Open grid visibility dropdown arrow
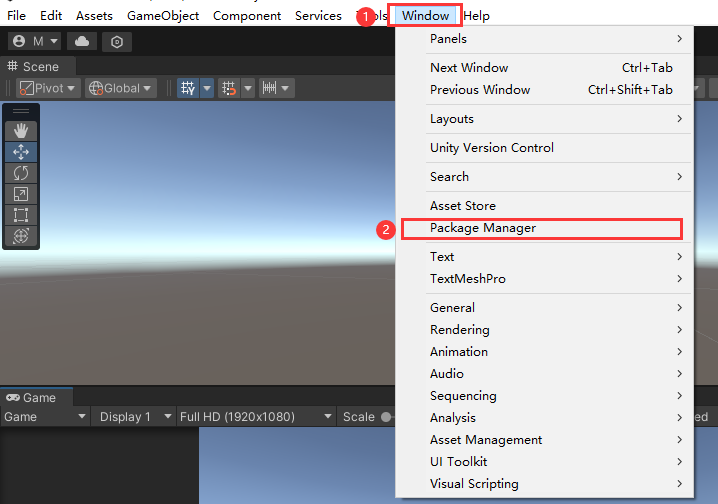 pyautogui.click(x=207, y=88)
